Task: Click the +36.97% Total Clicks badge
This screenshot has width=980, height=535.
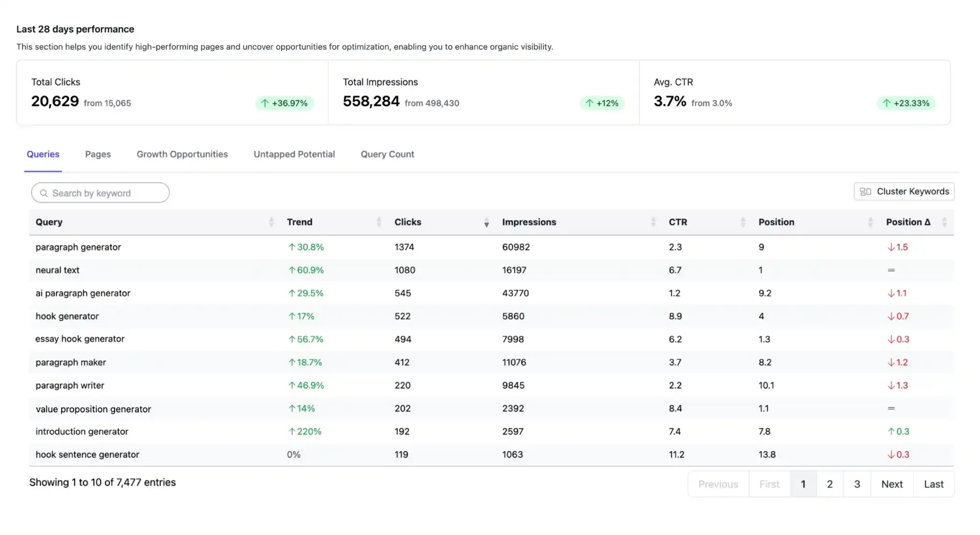Action: pos(284,103)
